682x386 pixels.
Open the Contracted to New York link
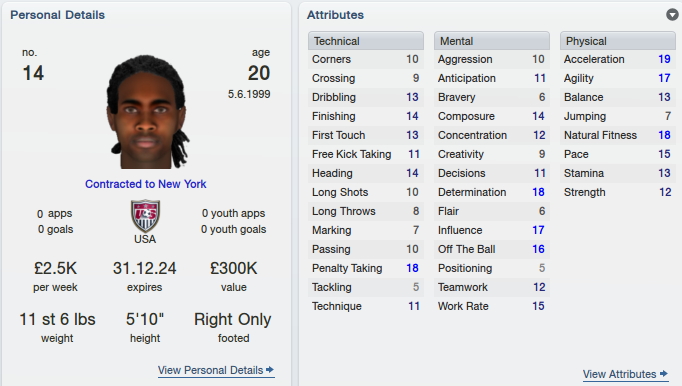pos(146,184)
